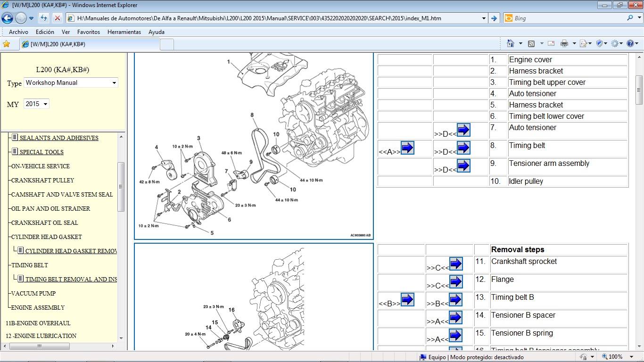Open TIMING BELT REMOVAL AND INSTALLATION link
This screenshot has width=644, height=362.
[x=71, y=279]
